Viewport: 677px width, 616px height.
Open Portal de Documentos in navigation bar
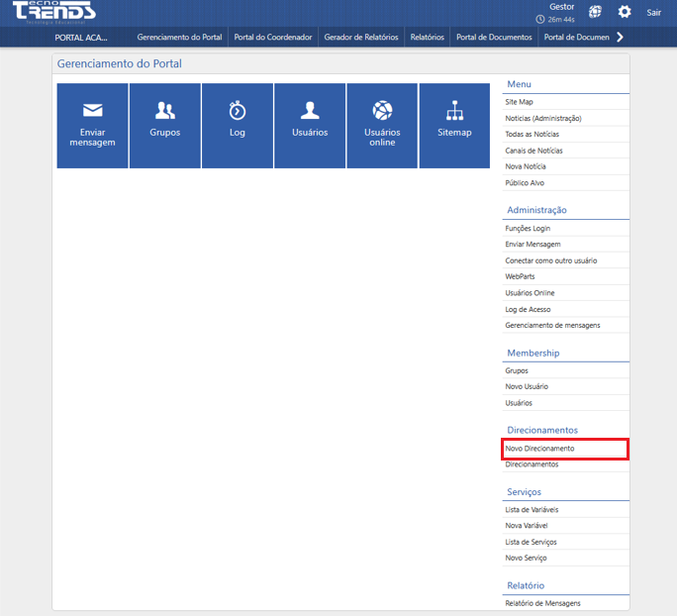(x=494, y=38)
